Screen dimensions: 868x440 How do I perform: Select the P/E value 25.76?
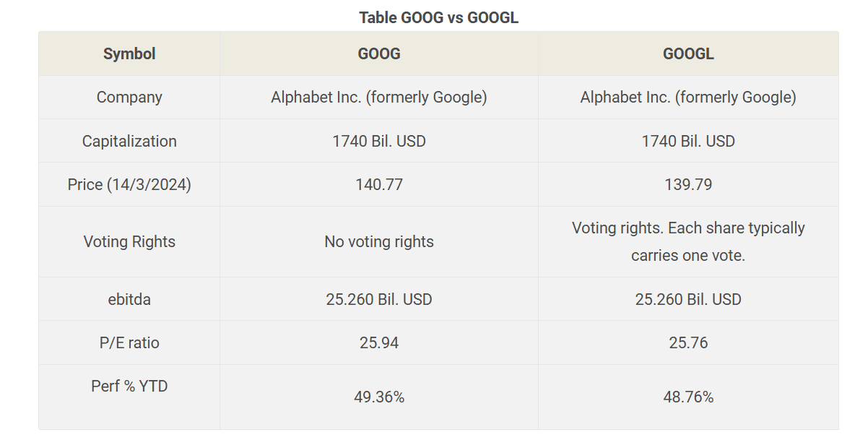coord(688,342)
